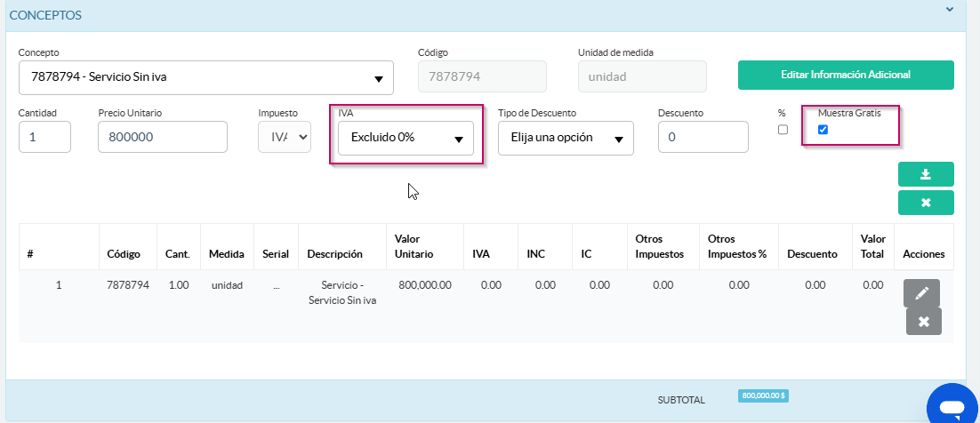
Task: Open the Impuesto select box
Action: pos(285,137)
